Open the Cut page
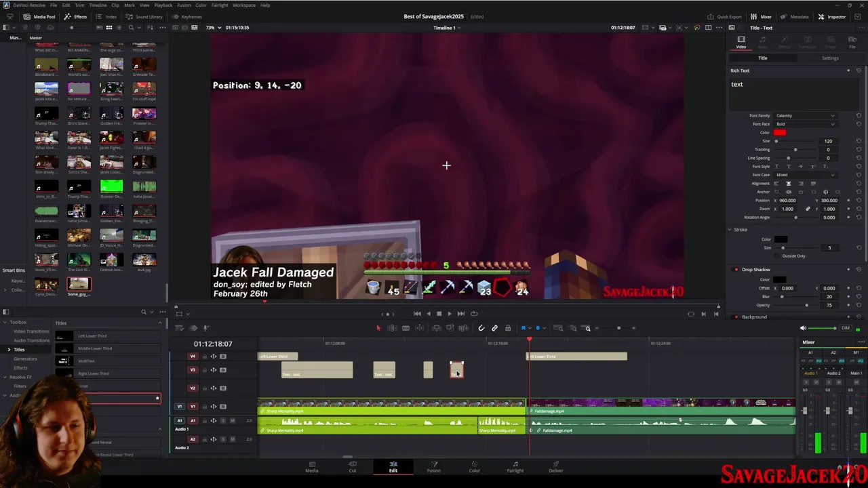Viewport: 868px width, 488px height. 353,467
